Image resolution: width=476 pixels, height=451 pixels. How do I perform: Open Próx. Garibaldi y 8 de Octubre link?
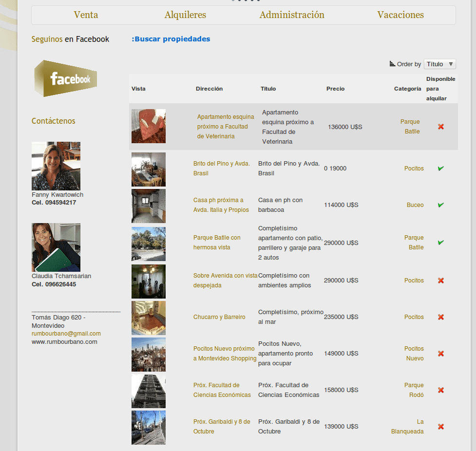[x=222, y=427]
